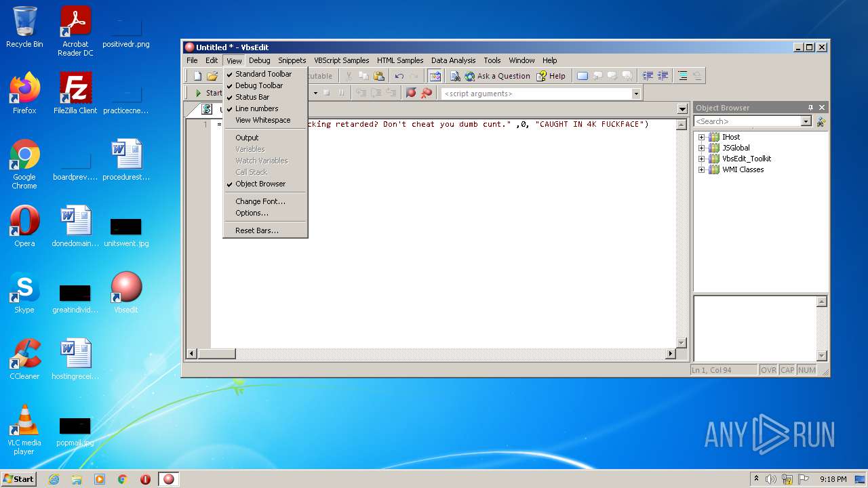Open Object Browser search dropdown
868x488 pixels.
pyautogui.click(x=806, y=121)
